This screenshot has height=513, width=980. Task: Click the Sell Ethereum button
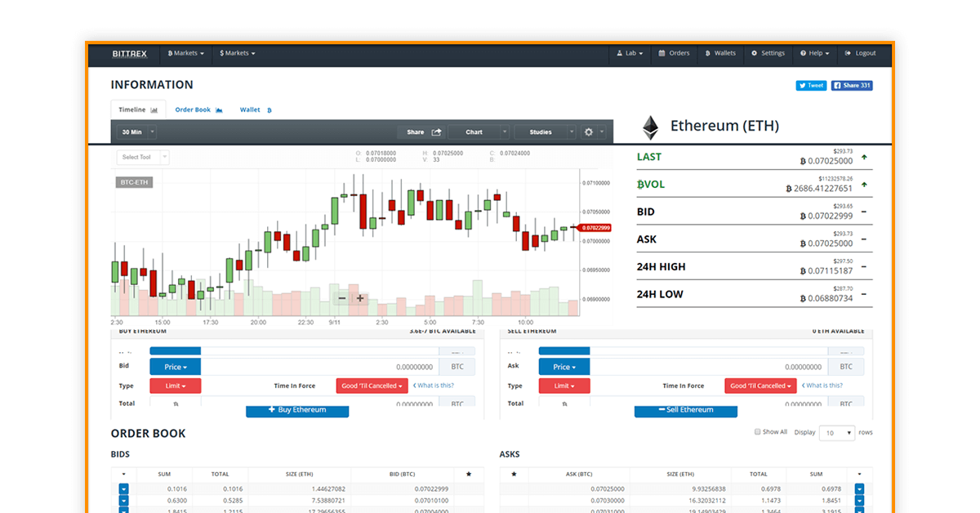[686, 410]
